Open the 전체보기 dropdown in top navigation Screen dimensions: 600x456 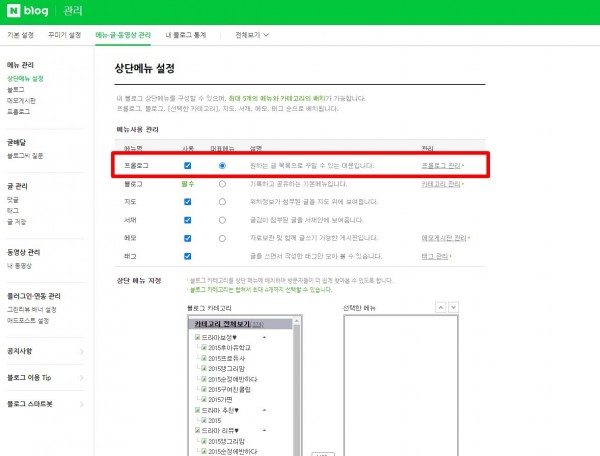point(252,35)
